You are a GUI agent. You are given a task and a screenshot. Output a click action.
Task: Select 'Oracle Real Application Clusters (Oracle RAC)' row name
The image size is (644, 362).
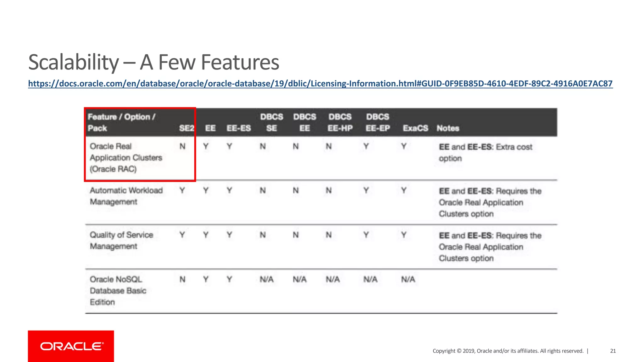pyautogui.click(x=126, y=158)
